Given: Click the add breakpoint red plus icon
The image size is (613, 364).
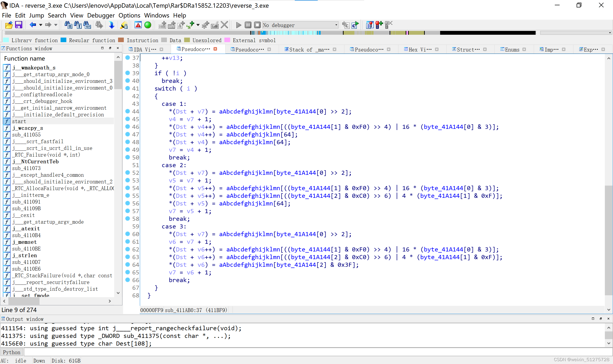Looking at the screenshot, I should [x=379, y=25].
